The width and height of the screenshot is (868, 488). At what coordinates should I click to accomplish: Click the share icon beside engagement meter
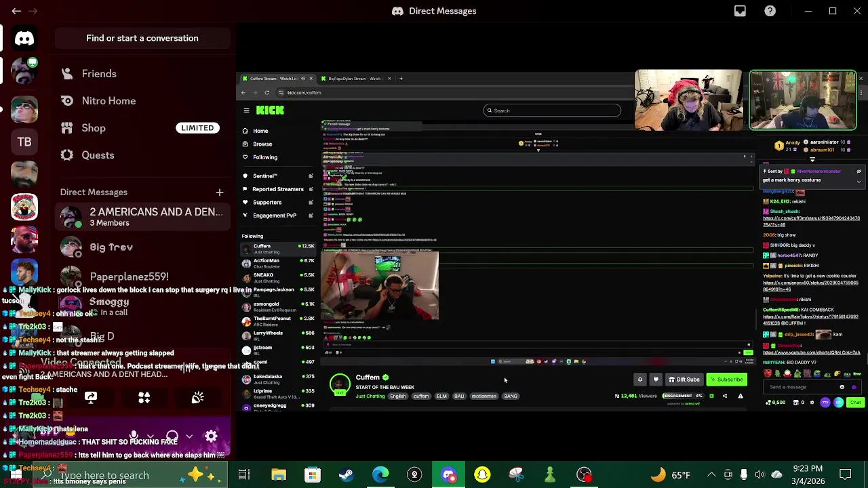pos(724,396)
